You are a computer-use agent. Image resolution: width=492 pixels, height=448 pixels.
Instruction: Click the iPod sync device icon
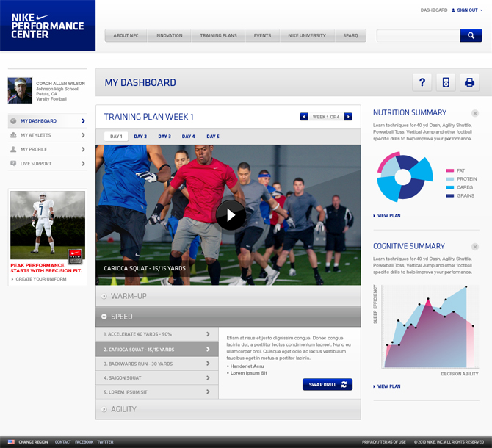[x=446, y=82]
